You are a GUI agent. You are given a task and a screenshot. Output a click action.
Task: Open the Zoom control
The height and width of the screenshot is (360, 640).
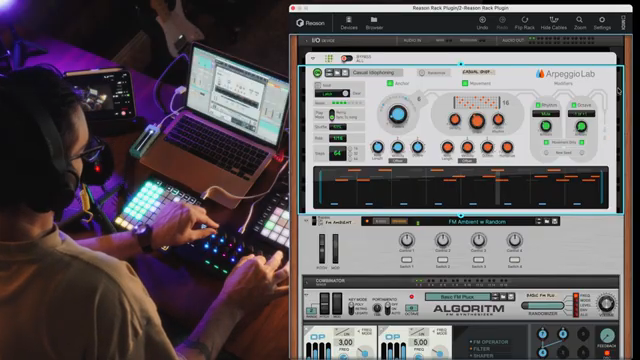[x=580, y=23]
